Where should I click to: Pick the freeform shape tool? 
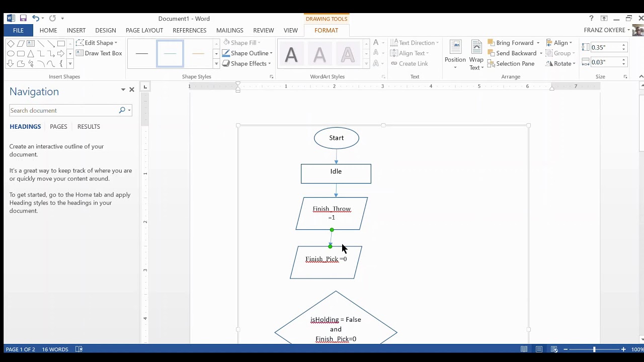(x=21, y=63)
